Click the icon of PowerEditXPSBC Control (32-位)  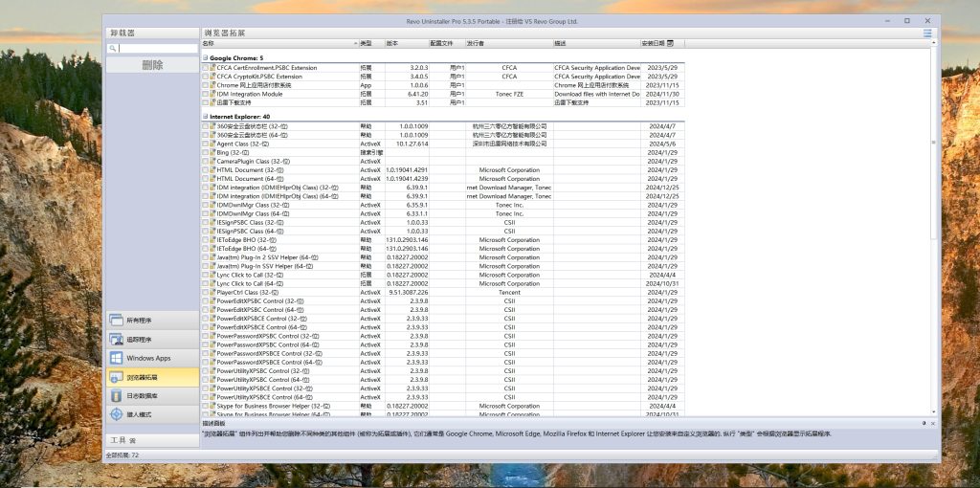pyautogui.click(x=212, y=301)
